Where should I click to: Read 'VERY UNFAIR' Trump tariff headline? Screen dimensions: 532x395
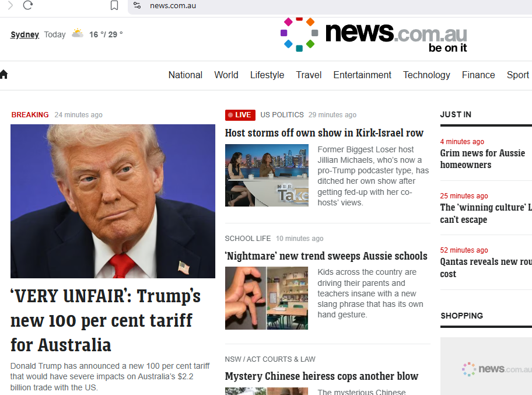point(106,320)
